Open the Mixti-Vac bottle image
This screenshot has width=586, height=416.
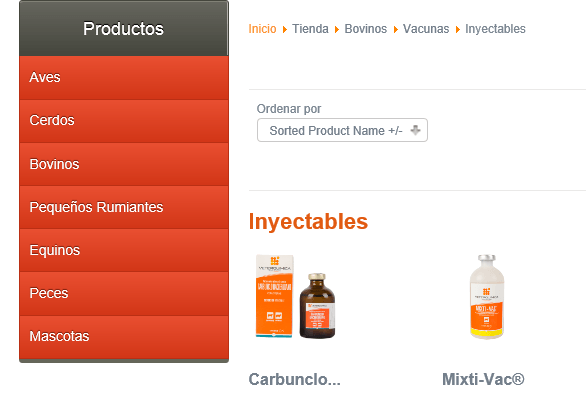[487, 297]
